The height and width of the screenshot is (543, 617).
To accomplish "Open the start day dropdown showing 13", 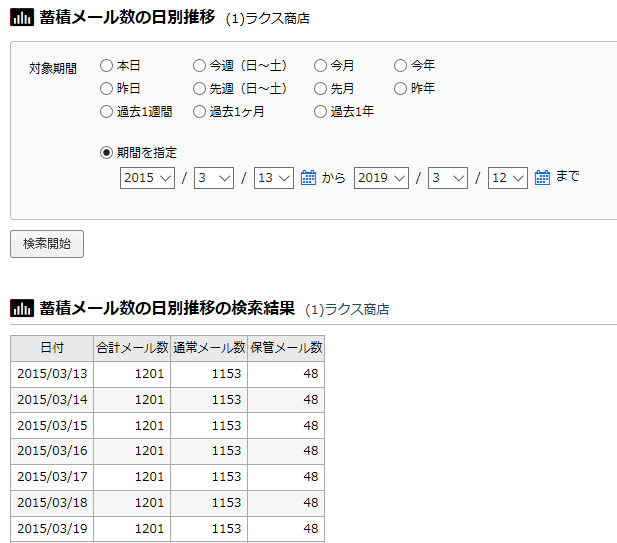I will pos(274,178).
